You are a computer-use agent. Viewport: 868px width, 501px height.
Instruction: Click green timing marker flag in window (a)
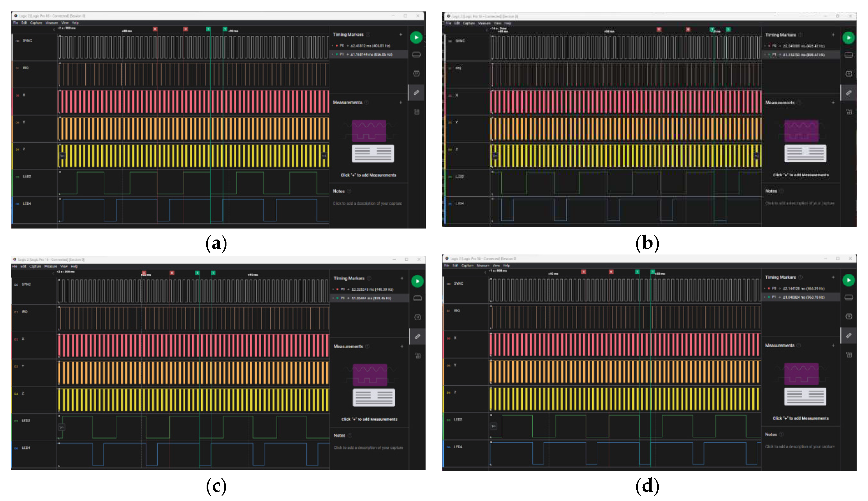(208, 29)
